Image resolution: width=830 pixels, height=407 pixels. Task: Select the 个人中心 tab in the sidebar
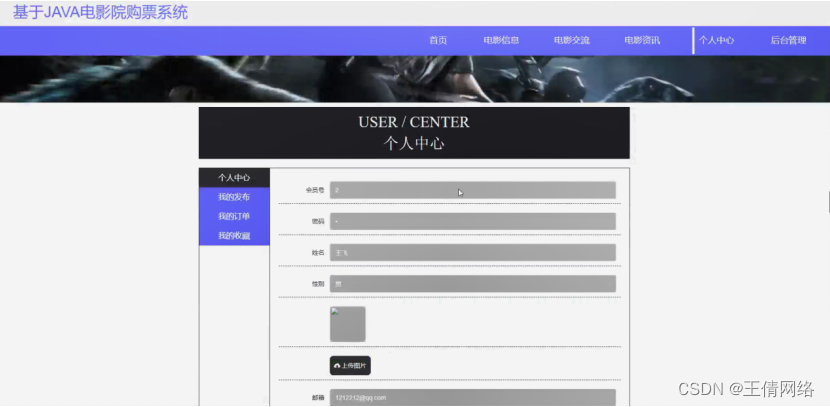click(234, 178)
